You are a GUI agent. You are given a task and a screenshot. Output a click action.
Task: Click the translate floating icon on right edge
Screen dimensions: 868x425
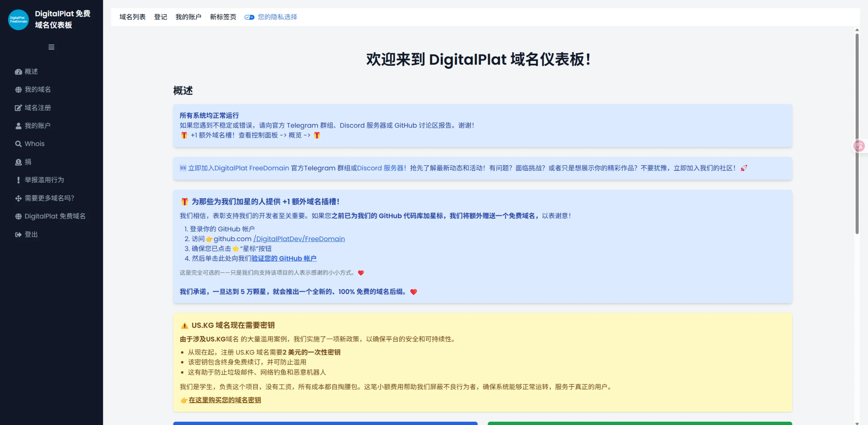[859, 146]
